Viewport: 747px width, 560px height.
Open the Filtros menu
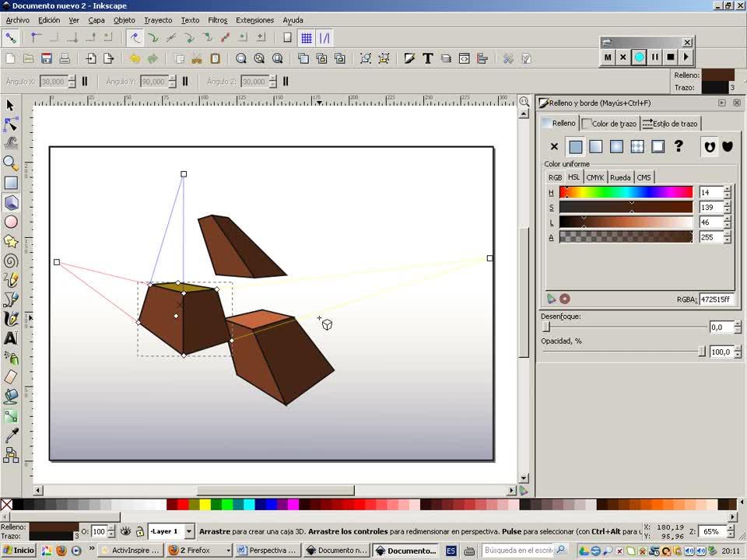217,20
